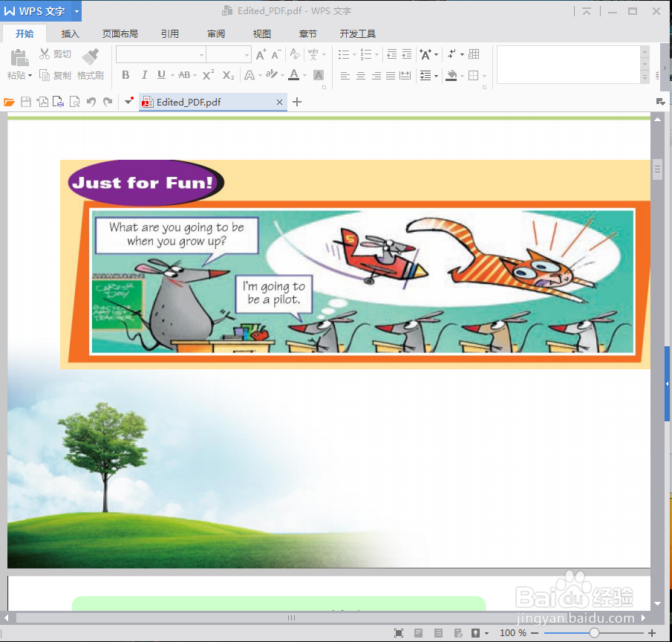672x642 pixels.
Task: Click the print preview magnifier icon
Action: [x=74, y=102]
